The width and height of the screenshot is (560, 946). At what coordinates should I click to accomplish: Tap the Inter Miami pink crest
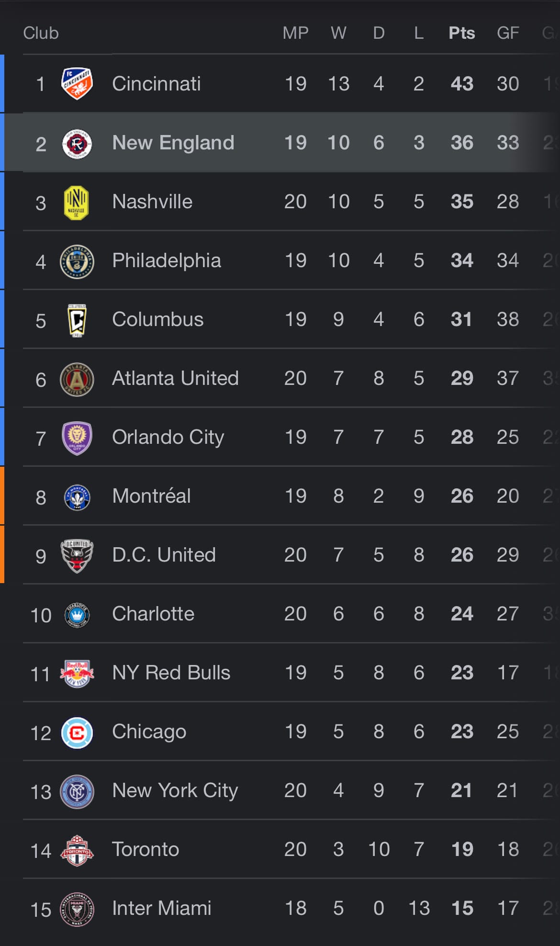[x=77, y=909]
